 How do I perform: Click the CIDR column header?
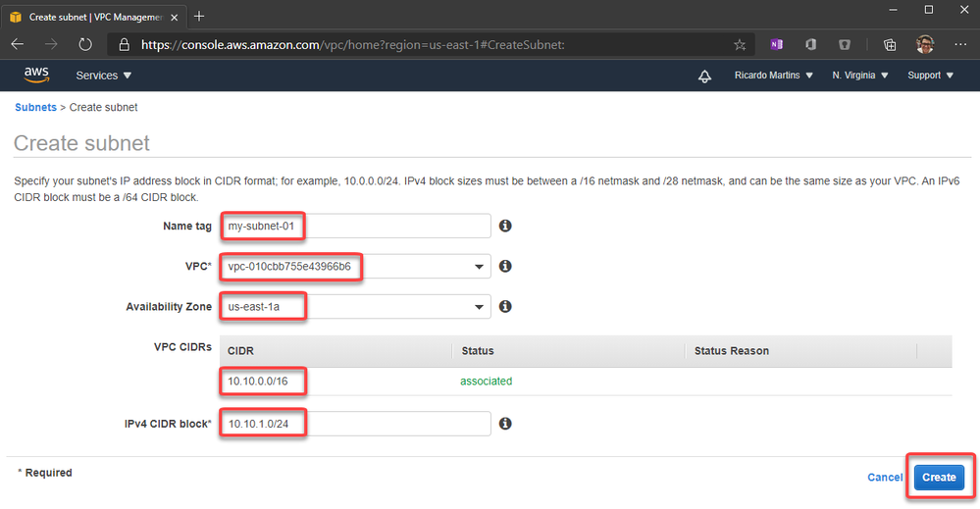pos(240,351)
